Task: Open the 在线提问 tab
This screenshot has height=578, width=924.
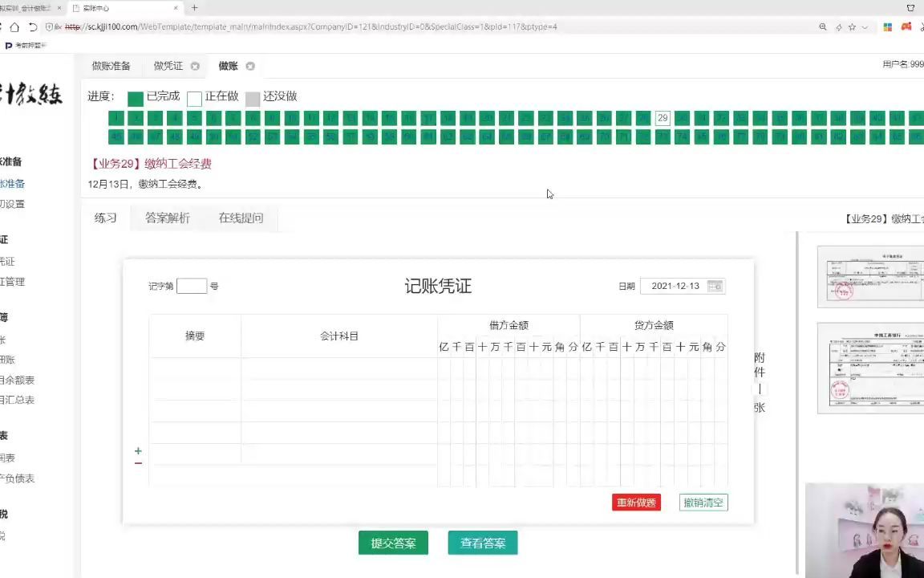Action: tap(241, 218)
